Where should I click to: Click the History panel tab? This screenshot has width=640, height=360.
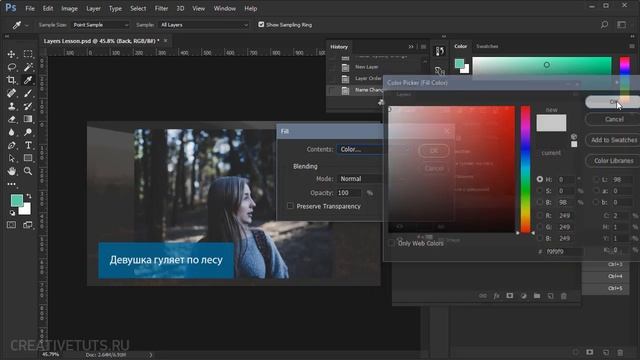339,47
